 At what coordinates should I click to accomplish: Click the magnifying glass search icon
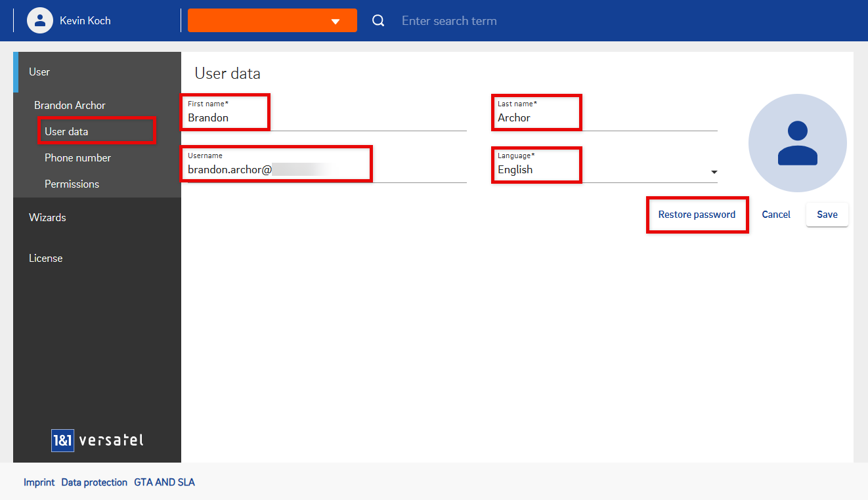[378, 20]
